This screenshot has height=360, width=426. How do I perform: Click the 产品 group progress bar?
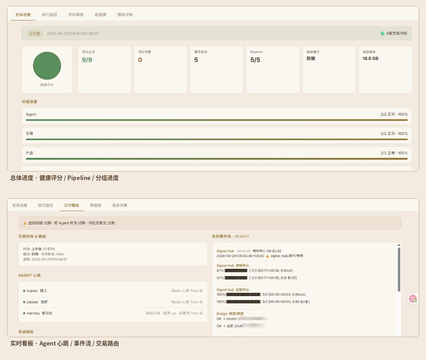coord(217,159)
